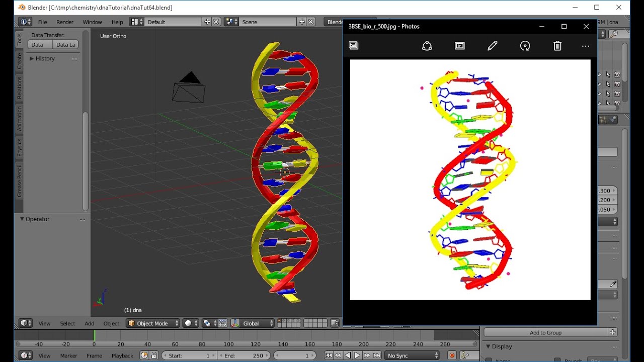Add a new screen layout next to Default
The width and height of the screenshot is (644, 362).
pos(207,22)
